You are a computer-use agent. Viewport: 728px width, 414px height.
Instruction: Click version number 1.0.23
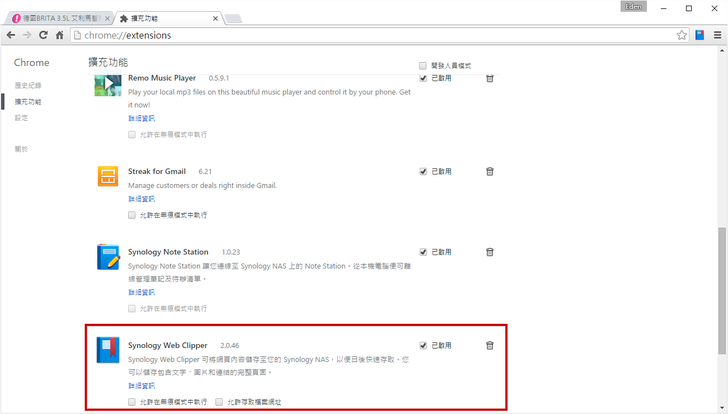point(231,252)
